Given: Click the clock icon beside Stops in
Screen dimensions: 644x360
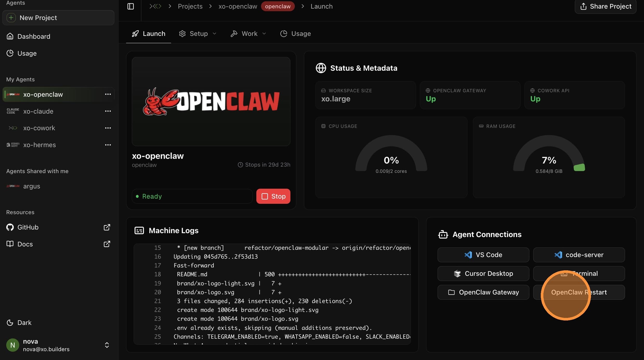Looking at the screenshot, I should point(240,165).
